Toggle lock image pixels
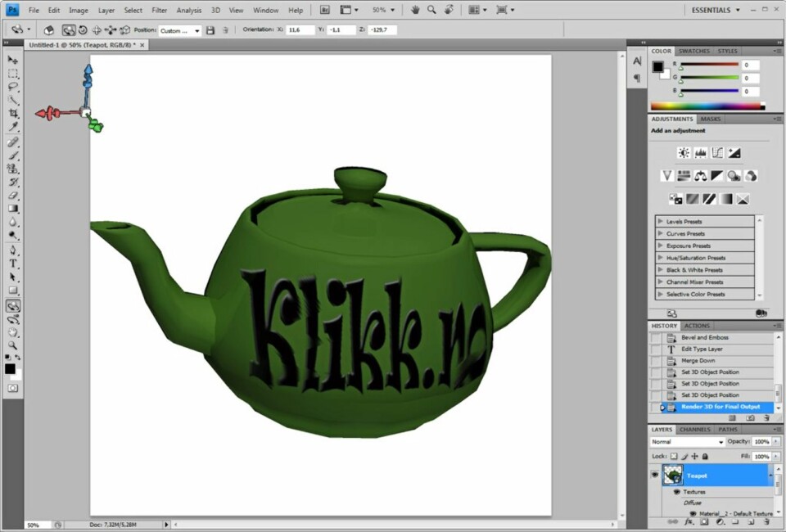This screenshot has height=532, width=786. 684,457
